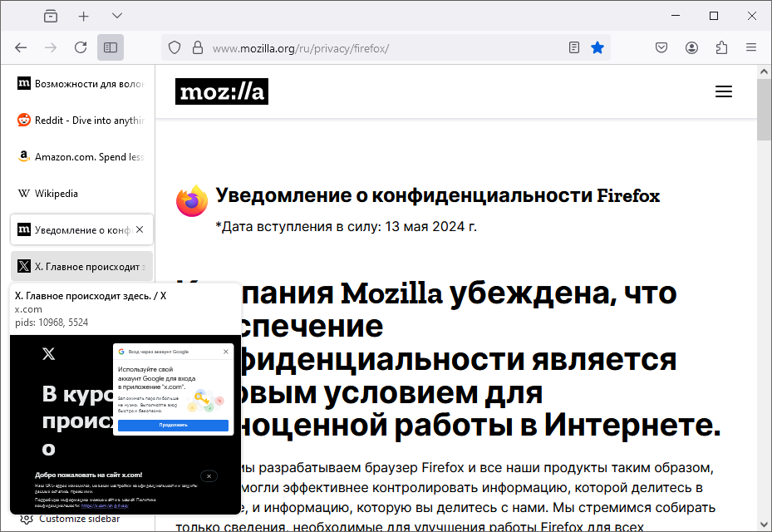This screenshot has width=772, height=532.
Task: Open tracking protection shield icon
Action: click(x=175, y=47)
